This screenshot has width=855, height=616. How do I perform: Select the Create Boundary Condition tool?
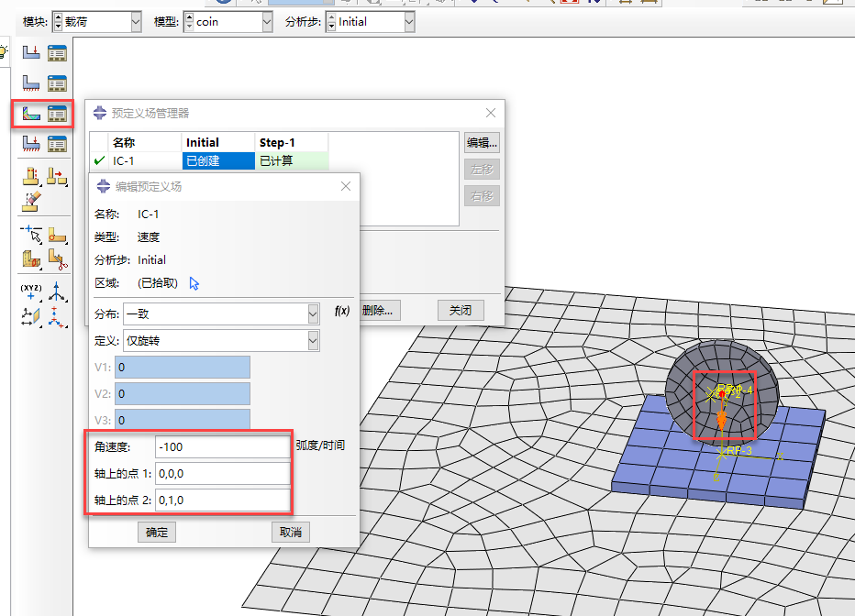point(31,82)
